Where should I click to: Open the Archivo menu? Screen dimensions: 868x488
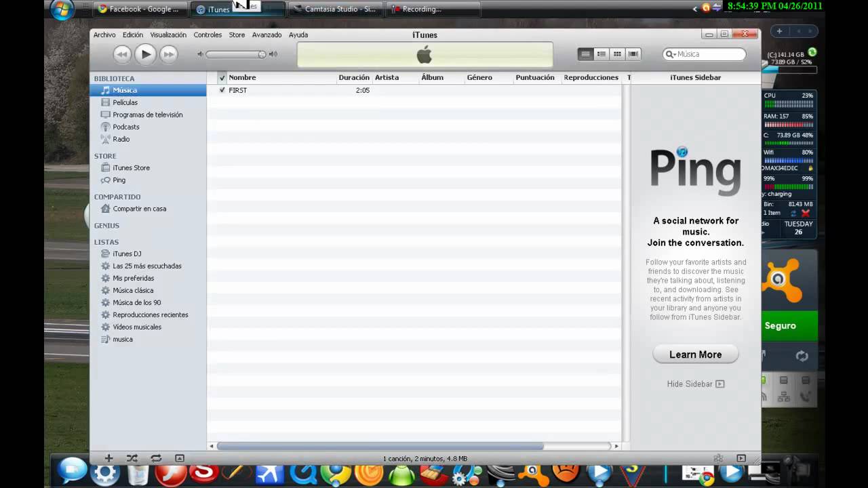(104, 35)
